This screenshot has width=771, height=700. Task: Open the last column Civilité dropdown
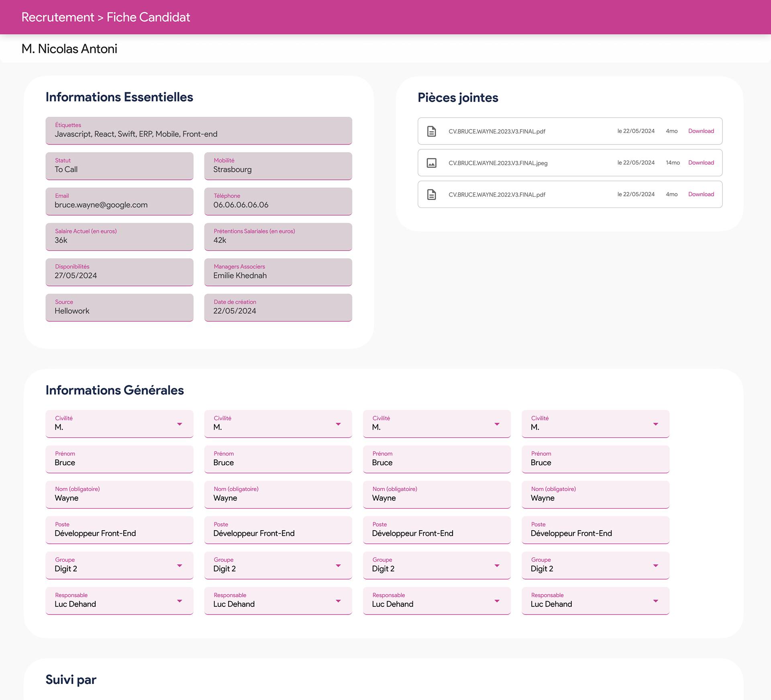point(655,424)
